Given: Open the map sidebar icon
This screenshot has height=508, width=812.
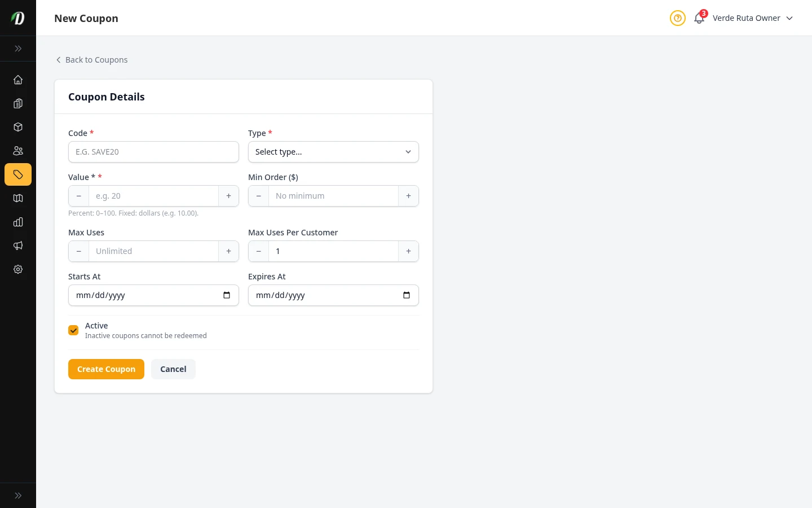Looking at the screenshot, I should coord(18,198).
